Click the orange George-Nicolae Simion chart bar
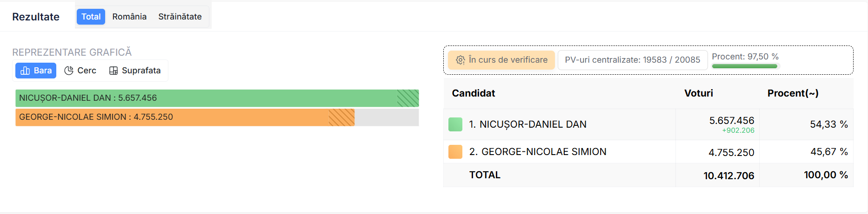This screenshot has width=868, height=214. tap(185, 117)
